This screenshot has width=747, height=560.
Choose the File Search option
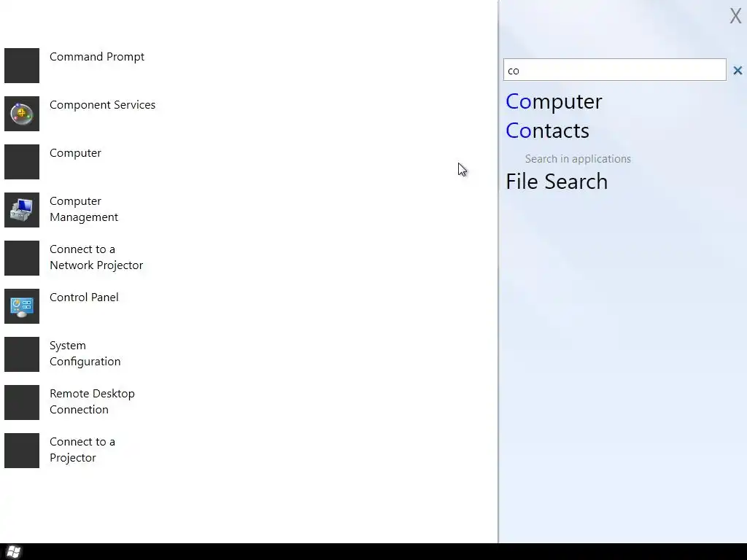[x=557, y=182]
